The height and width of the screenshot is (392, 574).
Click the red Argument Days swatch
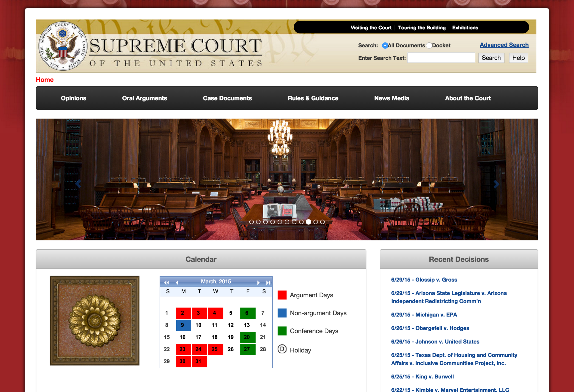pyautogui.click(x=282, y=295)
